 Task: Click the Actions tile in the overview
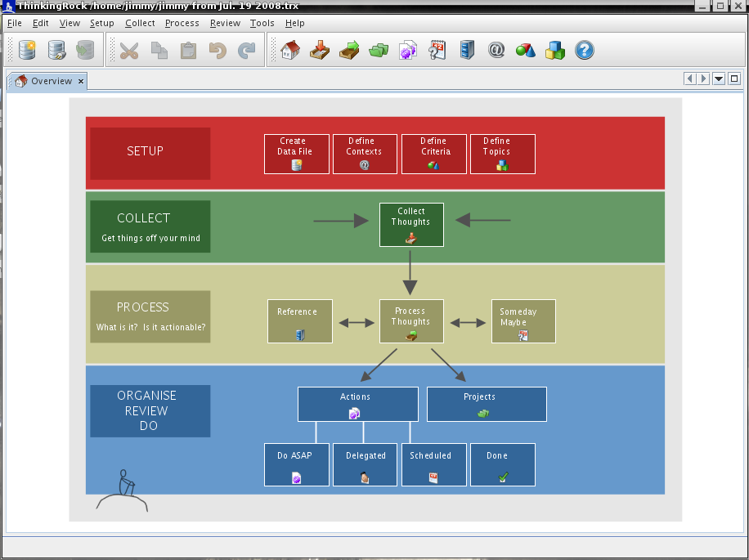(358, 405)
